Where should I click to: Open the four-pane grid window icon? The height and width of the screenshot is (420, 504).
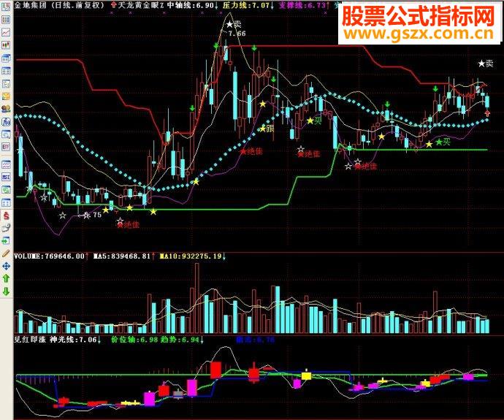pyautogui.click(x=6, y=203)
